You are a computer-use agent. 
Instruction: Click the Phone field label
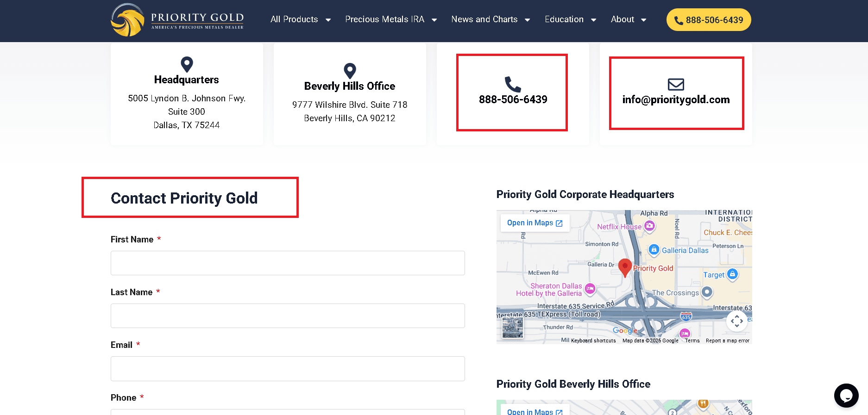point(123,397)
